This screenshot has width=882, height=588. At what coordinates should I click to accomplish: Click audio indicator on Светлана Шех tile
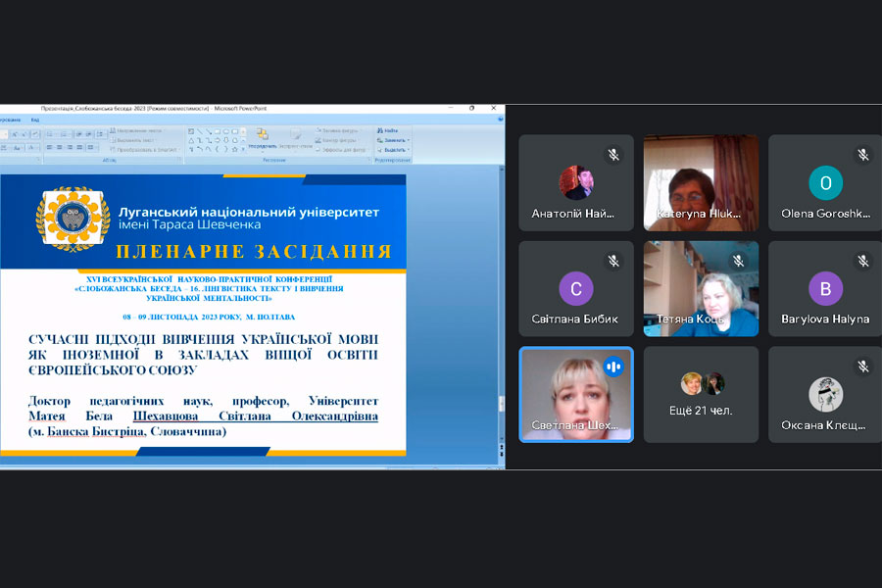613,367
